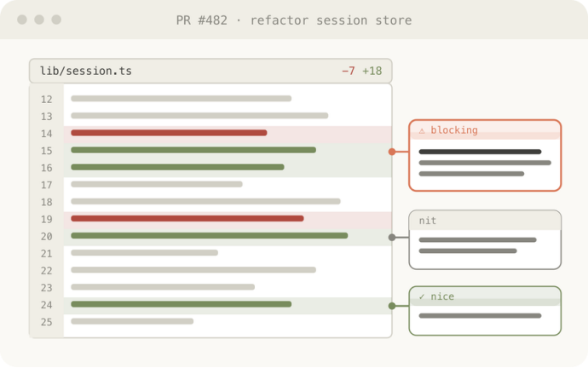
Task: Click the warning icon in blocking comment
Action: (x=422, y=131)
